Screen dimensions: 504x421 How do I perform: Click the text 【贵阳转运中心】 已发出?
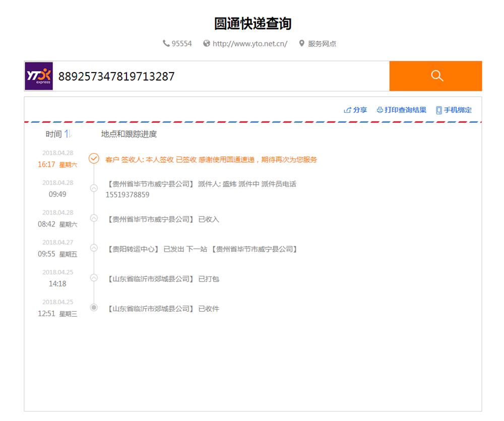145,249
